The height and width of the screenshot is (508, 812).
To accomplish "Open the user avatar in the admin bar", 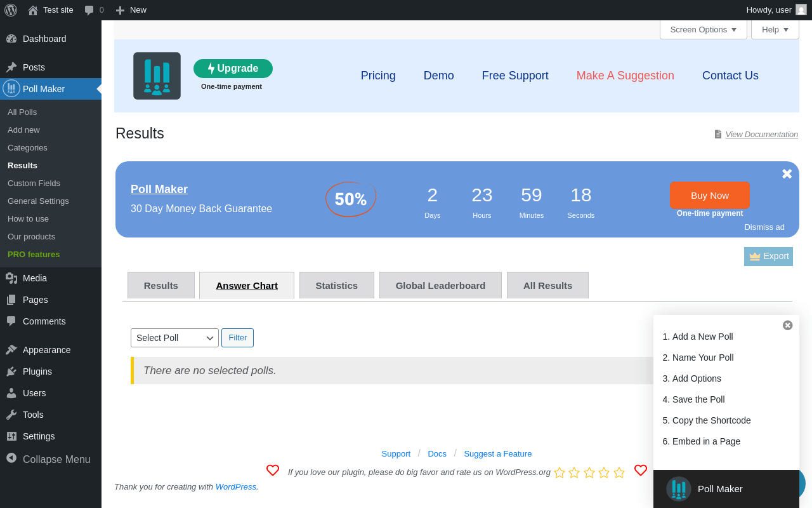I will [801, 10].
